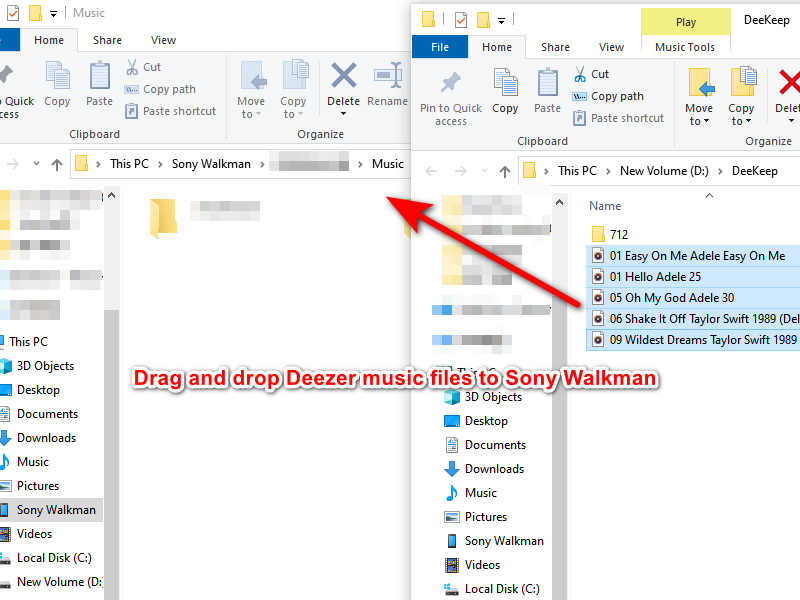
Task: Click scroll-up arrow of DeeKeep navigation pane
Action: point(559,203)
